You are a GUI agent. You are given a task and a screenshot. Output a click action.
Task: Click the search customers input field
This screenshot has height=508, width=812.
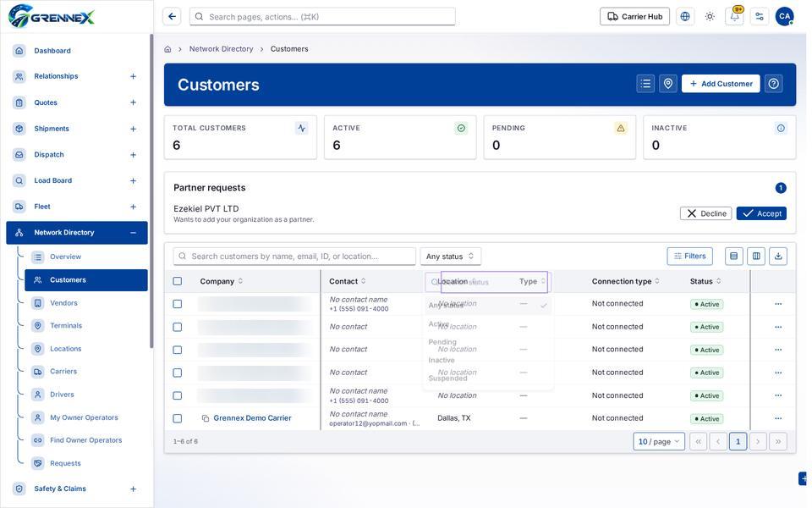(x=294, y=256)
